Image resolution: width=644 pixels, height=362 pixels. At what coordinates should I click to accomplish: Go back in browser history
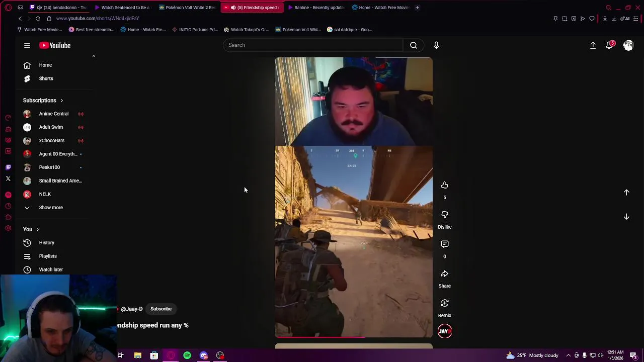coord(20,19)
